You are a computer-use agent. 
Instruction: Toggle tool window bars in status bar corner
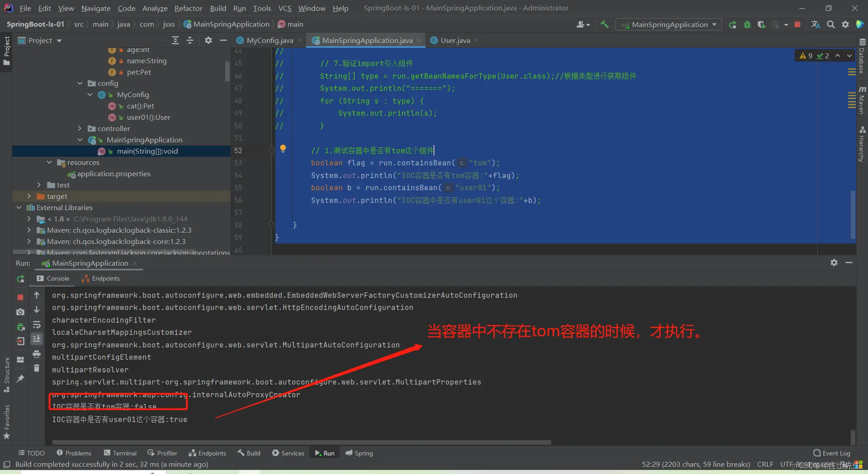[7, 465]
